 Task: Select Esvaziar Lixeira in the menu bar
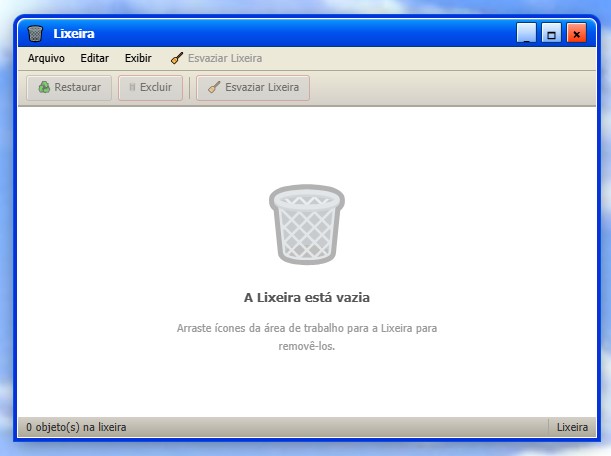216,58
